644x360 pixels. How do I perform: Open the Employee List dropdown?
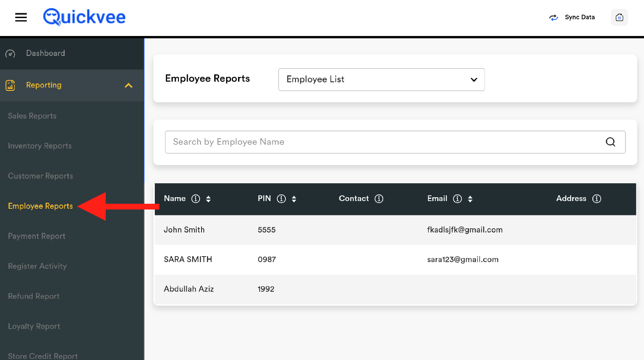coord(381,80)
